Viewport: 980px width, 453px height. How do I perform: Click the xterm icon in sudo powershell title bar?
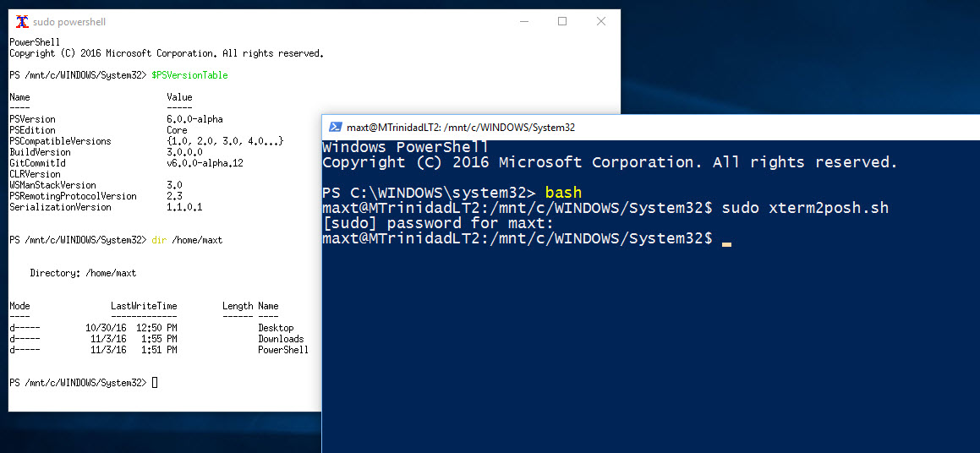[x=22, y=22]
